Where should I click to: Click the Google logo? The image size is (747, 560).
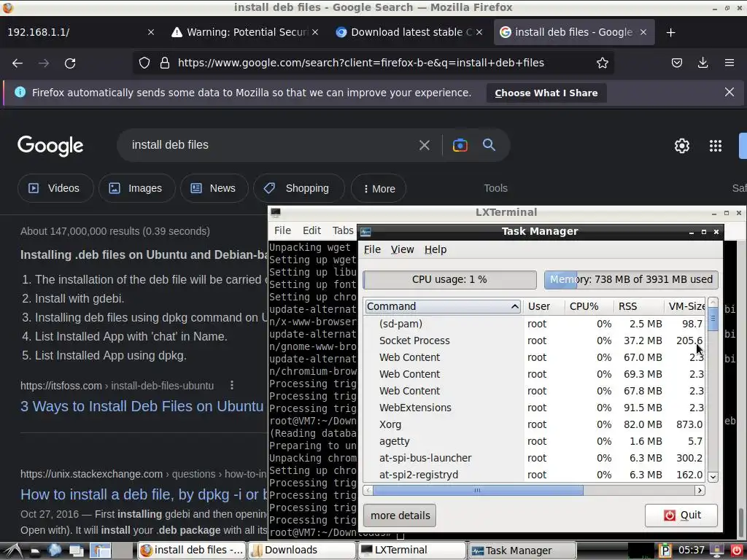pos(50,146)
